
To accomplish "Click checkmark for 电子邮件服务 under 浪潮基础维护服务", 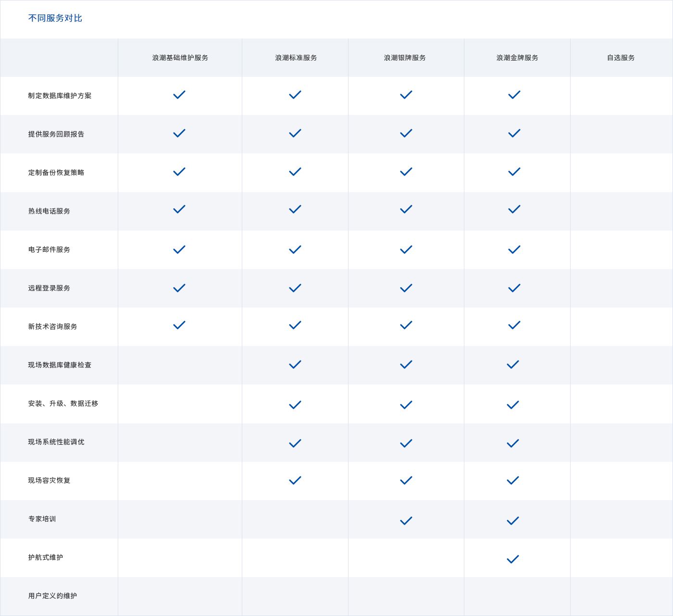I will pyautogui.click(x=179, y=250).
